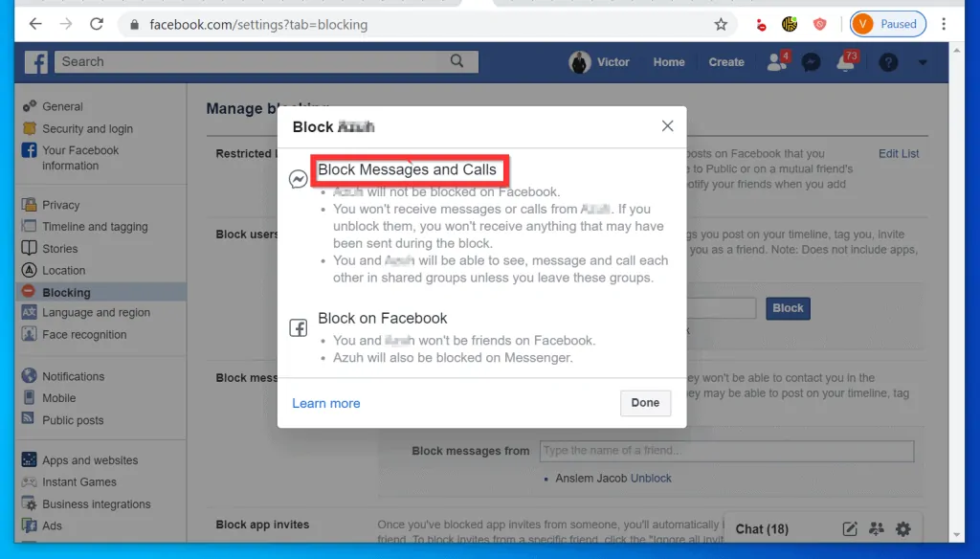Compose a new message from the Chat bar

click(x=850, y=528)
